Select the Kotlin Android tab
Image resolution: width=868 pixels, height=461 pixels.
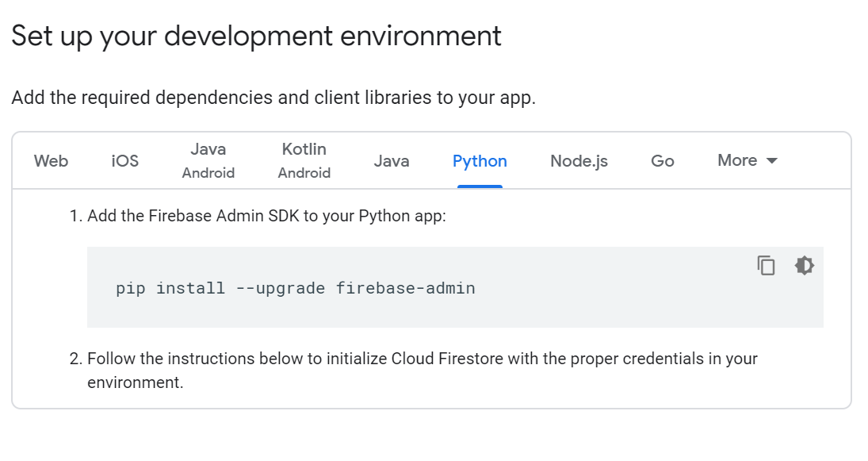[304, 161]
